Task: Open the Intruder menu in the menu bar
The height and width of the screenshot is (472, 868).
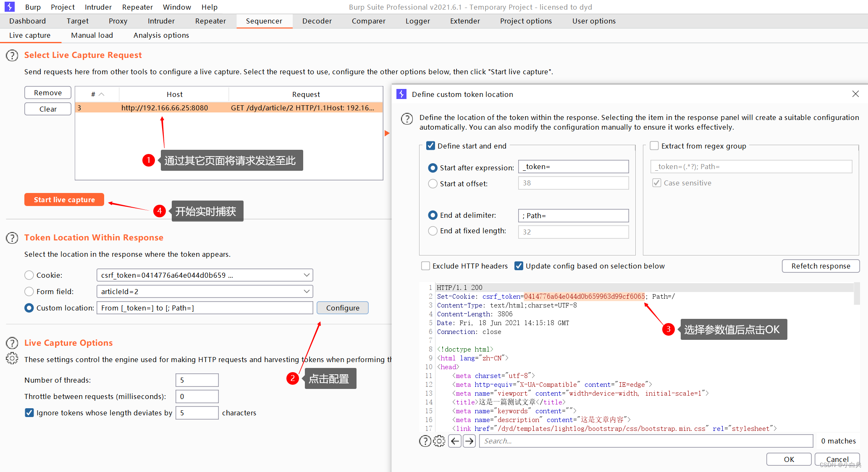Action: coord(98,7)
